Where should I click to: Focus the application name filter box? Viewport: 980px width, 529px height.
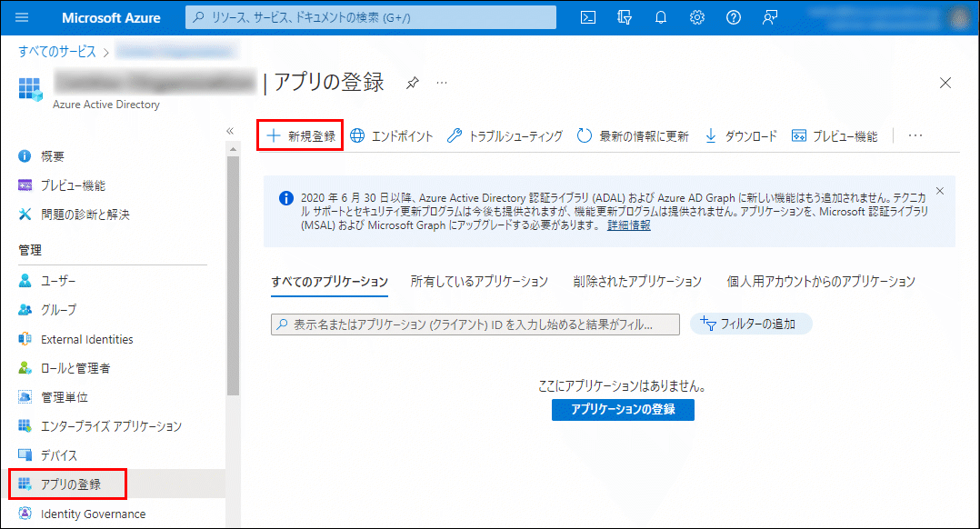(x=475, y=324)
